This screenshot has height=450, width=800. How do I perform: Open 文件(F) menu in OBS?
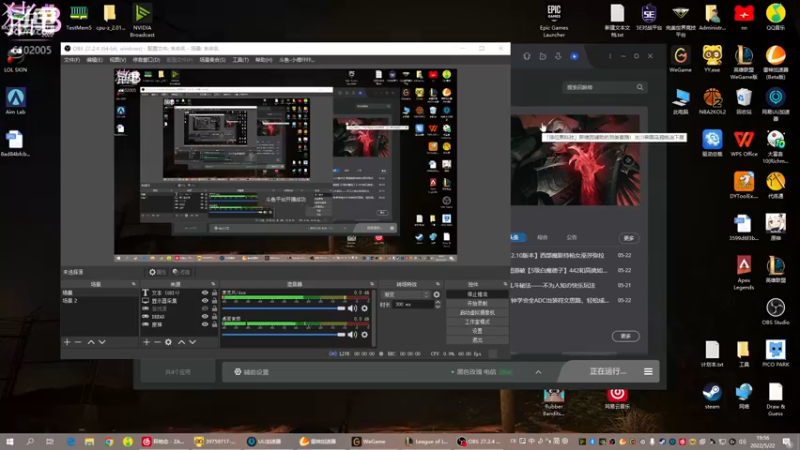[72, 60]
